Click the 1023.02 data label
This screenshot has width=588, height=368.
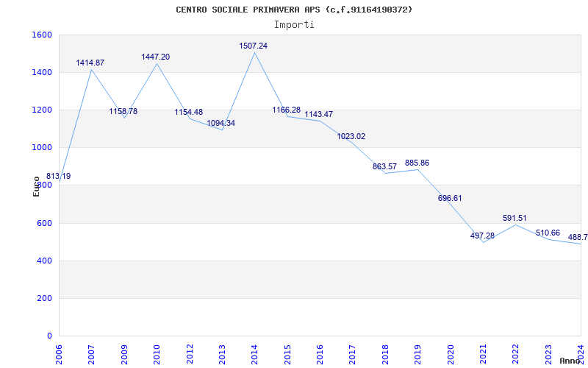[351, 137]
